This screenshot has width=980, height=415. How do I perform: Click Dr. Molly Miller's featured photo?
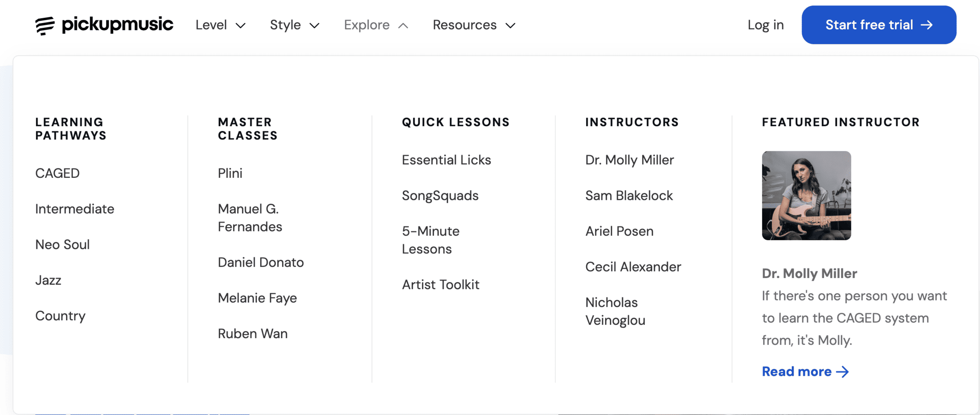806,195
